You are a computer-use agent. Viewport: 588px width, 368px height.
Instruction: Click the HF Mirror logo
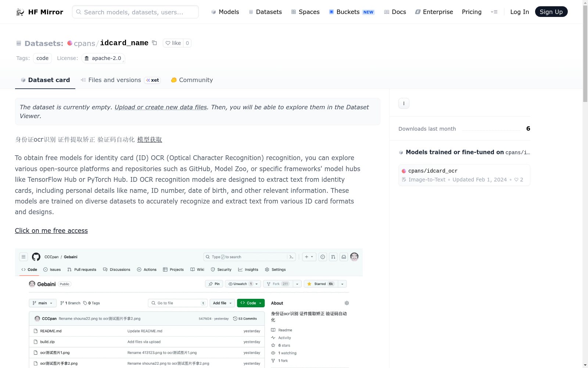40,12
